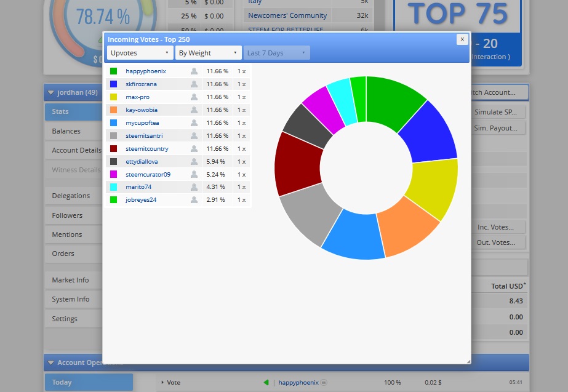Open jobreyes24 voter link

pos(141,199)
